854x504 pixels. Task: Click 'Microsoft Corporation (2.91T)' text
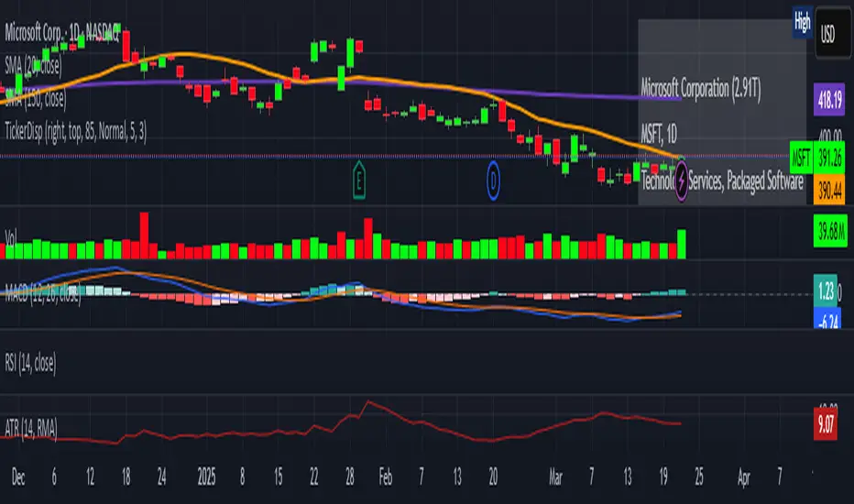click(700, 88)
